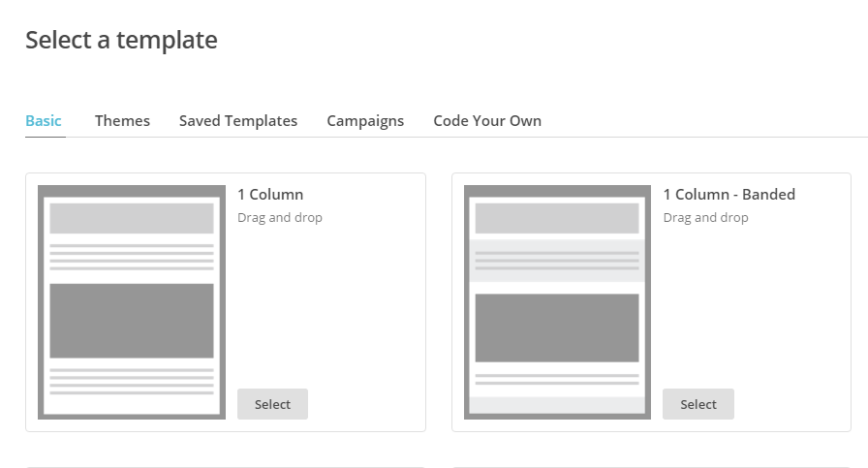Click the '1 Column' template title
Viewport: 868px width, 468px height.
tap(270, 195)
